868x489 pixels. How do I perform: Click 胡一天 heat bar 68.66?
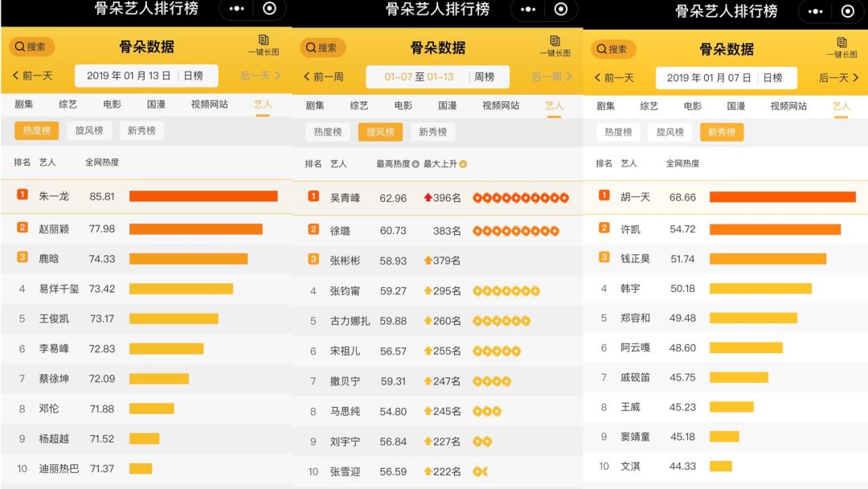coord(782,196)
